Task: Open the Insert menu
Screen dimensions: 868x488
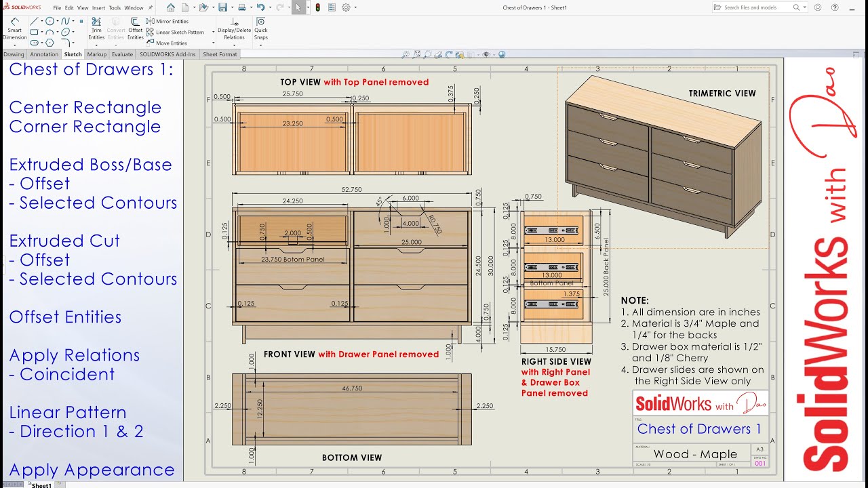Action: [98, 7]
